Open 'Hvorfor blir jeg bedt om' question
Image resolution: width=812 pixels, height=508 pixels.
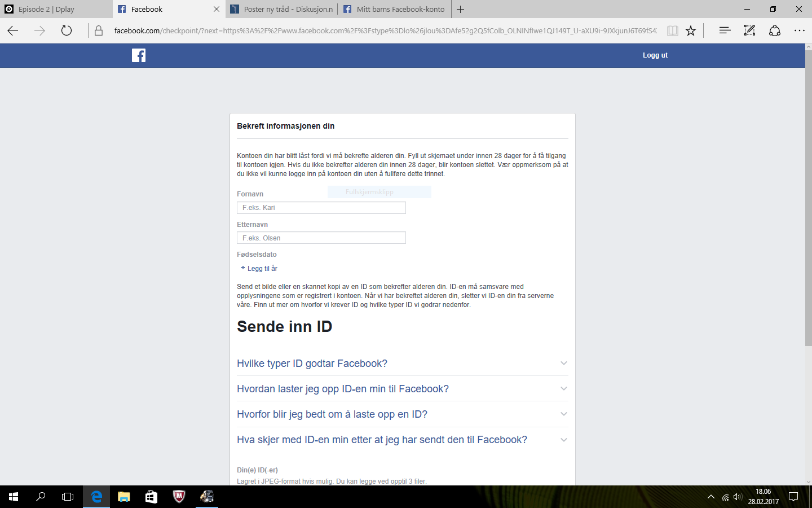click(x=332, y=414)
